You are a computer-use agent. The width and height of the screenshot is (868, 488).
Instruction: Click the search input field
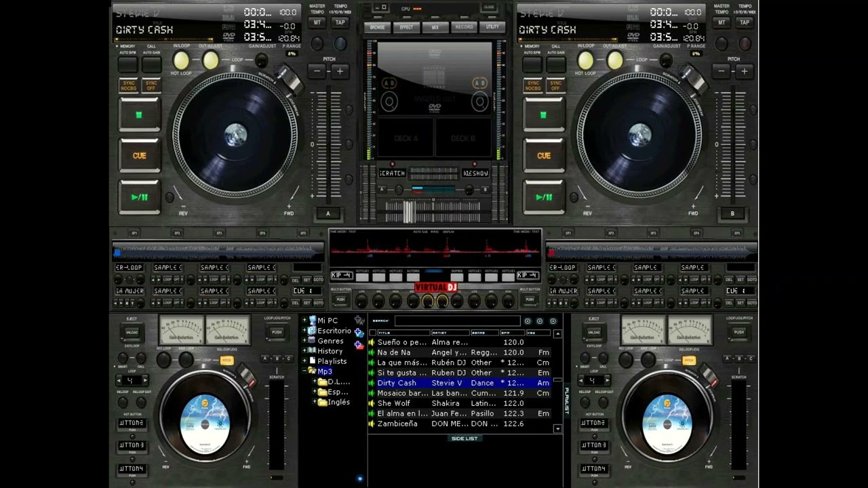[457, 321]
